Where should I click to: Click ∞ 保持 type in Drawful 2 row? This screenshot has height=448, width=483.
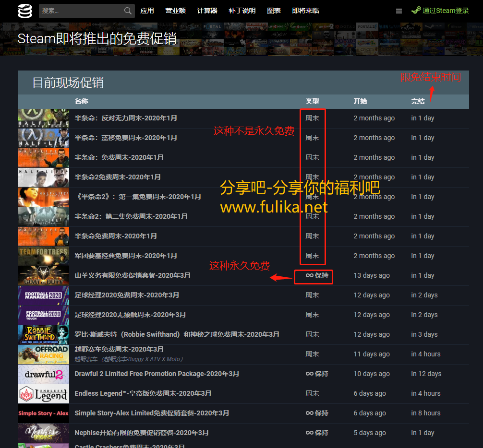pyautogui.click(x=317, y=374)
